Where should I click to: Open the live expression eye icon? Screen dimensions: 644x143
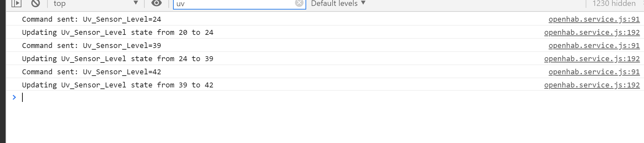(x=157, y=3)
